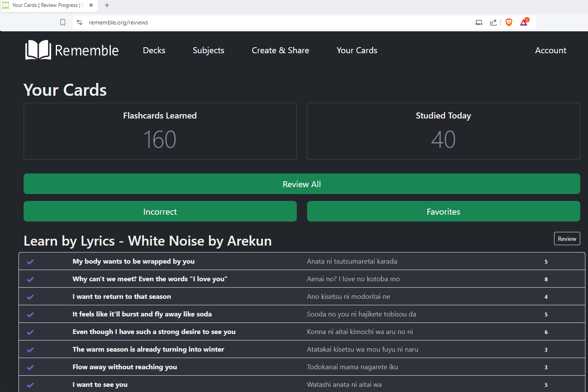Click the Studied Today stats card

443,131
